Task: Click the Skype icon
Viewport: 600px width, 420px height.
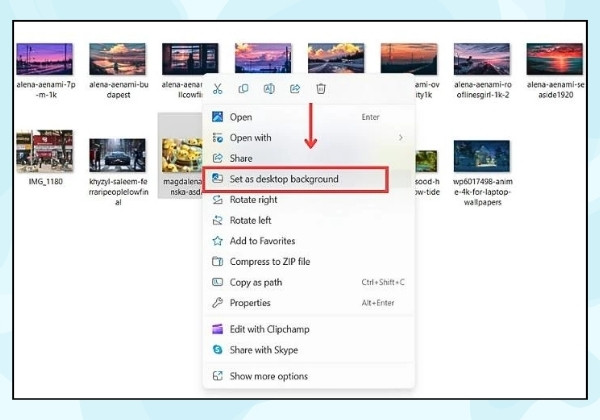Action: click(x=217, y=350)
